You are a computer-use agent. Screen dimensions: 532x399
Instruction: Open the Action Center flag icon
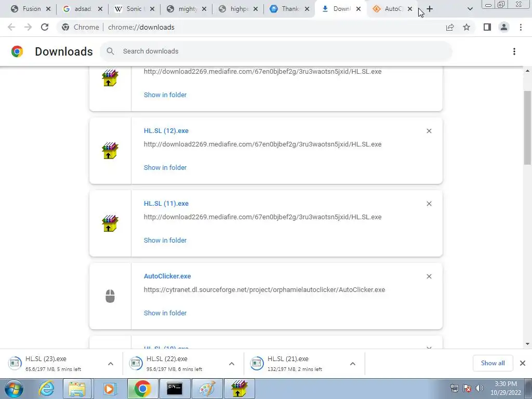(x=467, y=389)
